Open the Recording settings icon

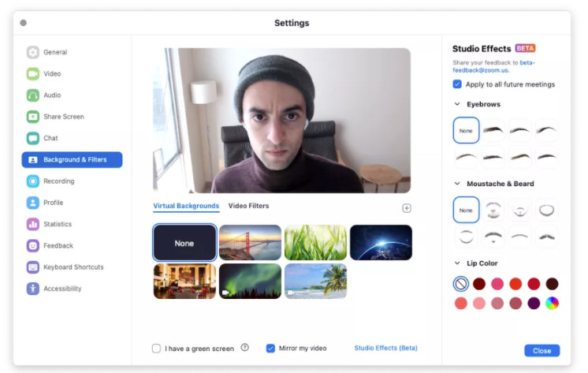(33, 181)
